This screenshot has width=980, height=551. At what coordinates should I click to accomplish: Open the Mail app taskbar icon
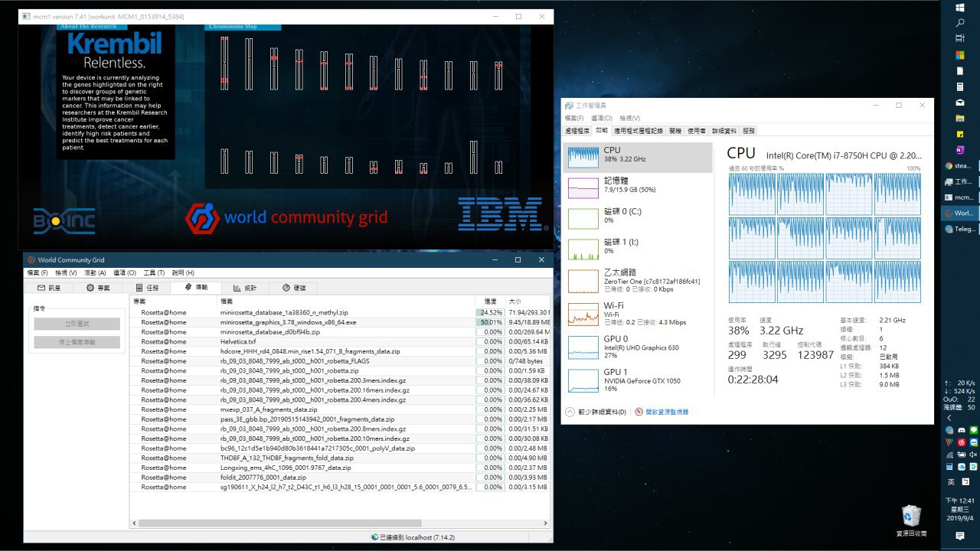960,103
